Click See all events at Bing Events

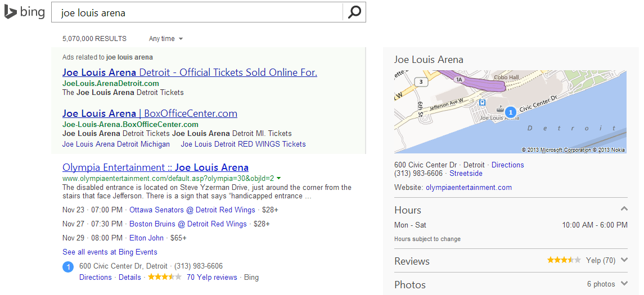pos(110,252)
